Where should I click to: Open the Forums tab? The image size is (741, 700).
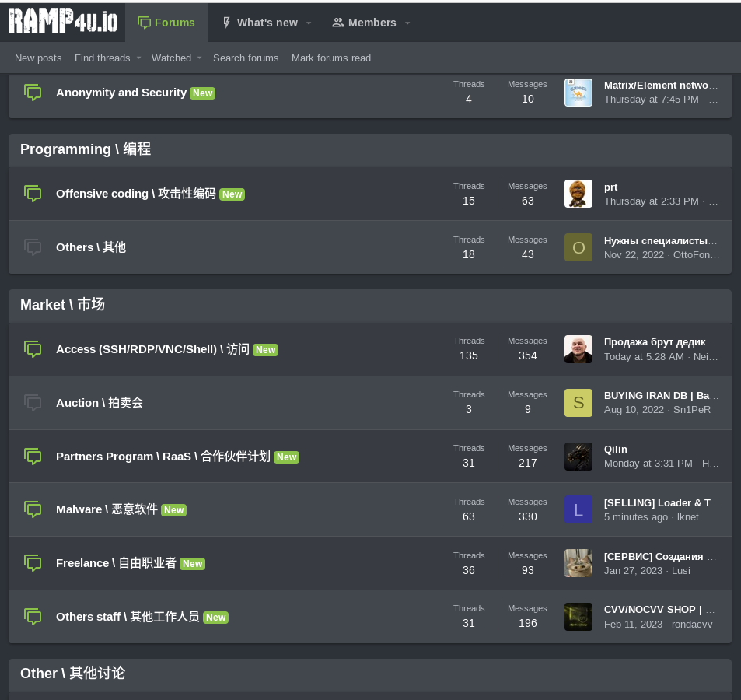(x=166, y=23)
